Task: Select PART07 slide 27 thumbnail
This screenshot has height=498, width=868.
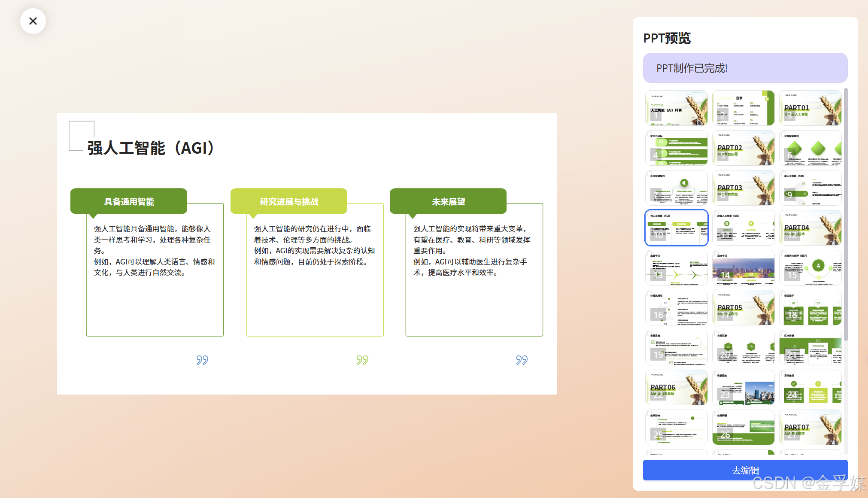Action: point(810,428)
